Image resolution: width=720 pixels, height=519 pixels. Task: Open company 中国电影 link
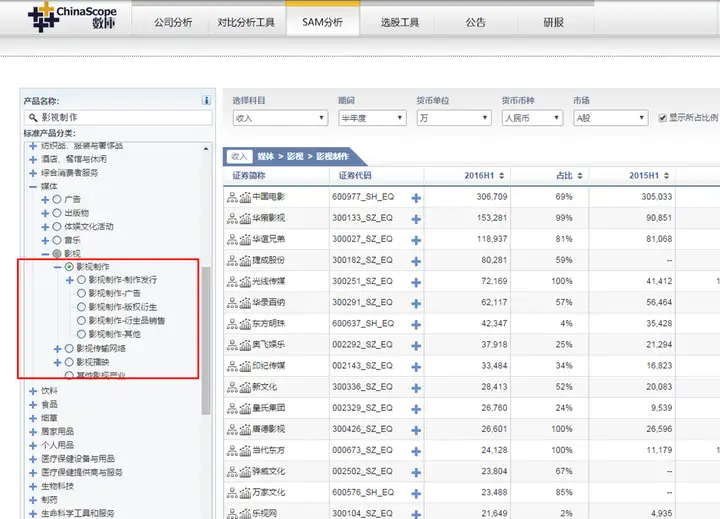pos(269,197)
